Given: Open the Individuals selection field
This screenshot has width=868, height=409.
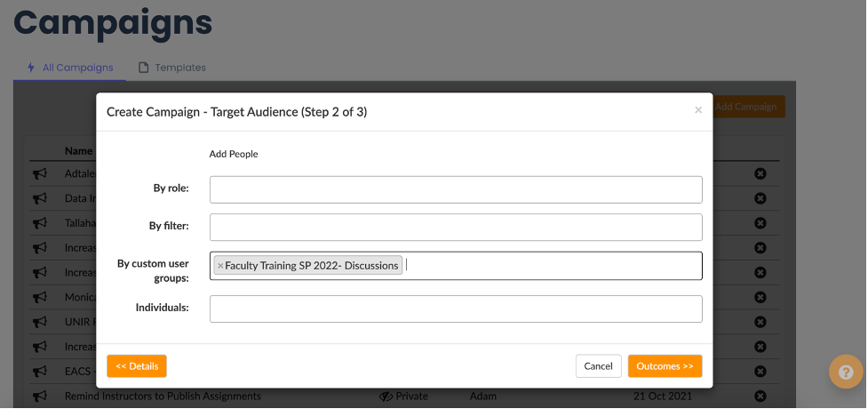Looking at the screenshot, I should pyautogui.click(x=456, y=309).
